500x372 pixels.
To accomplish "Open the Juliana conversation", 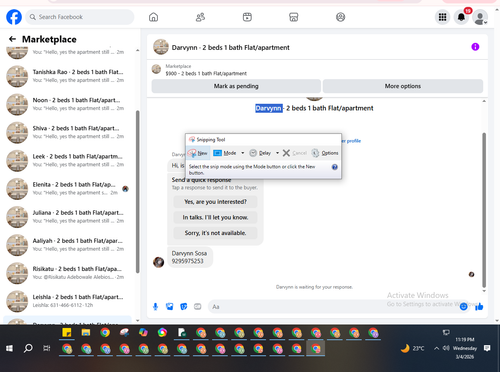I will point(68,217).
